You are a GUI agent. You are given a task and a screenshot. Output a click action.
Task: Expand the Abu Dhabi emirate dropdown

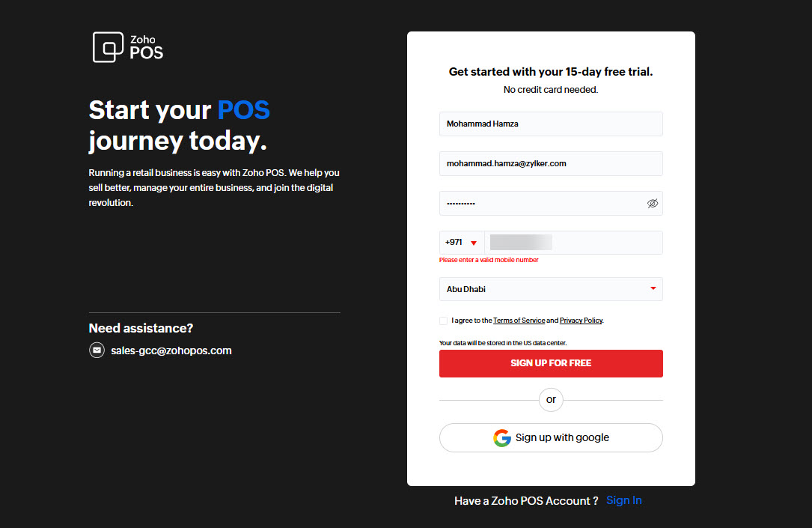pos(551,289)
